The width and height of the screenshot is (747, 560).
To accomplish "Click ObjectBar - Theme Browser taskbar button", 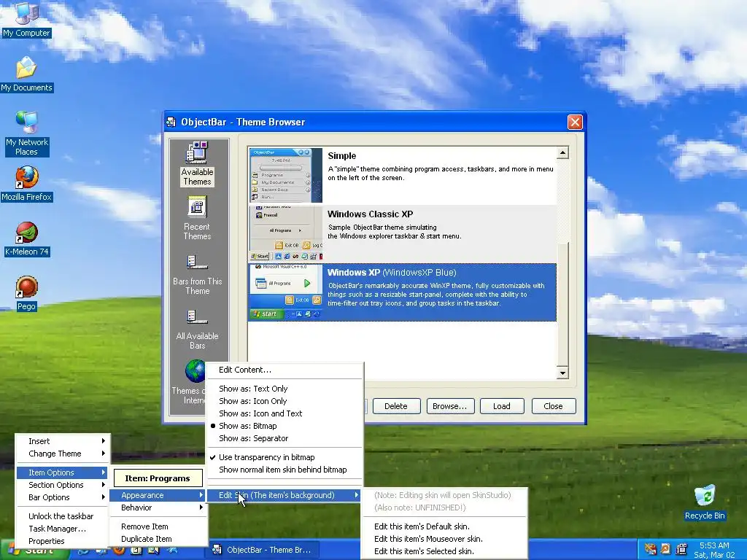I will click(263, 550).
